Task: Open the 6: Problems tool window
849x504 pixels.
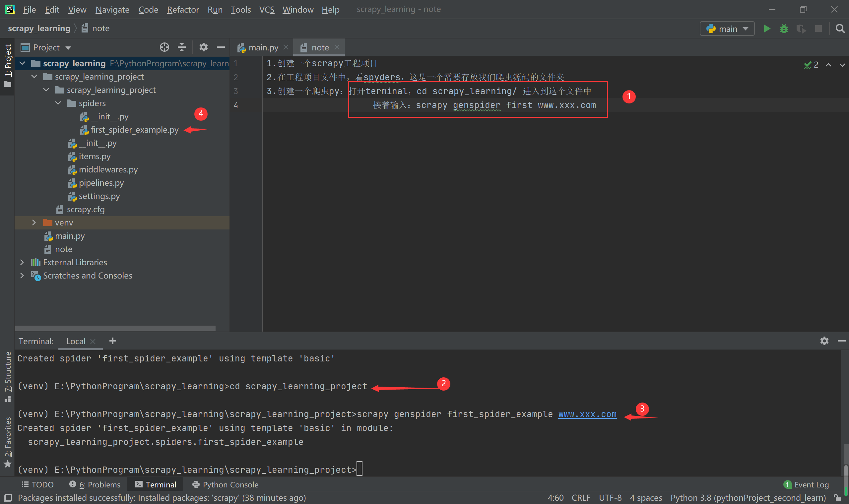Action: coord(95,485)
